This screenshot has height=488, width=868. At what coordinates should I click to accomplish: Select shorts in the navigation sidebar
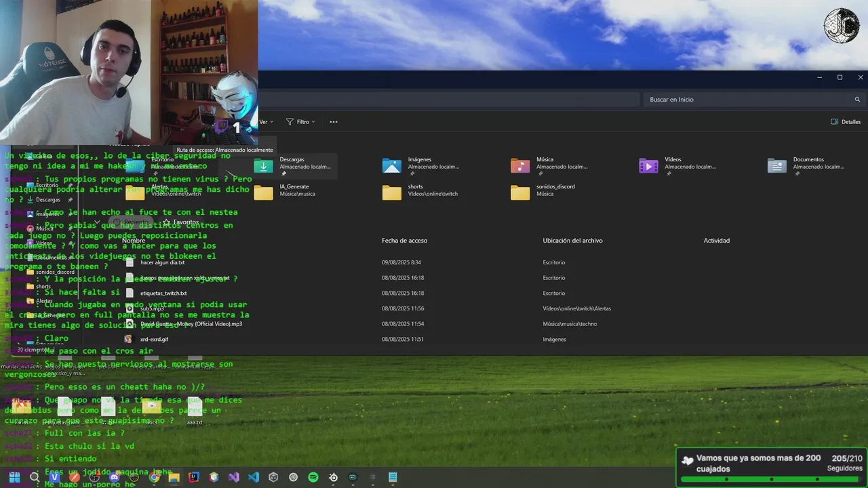(x=43, y=286)
